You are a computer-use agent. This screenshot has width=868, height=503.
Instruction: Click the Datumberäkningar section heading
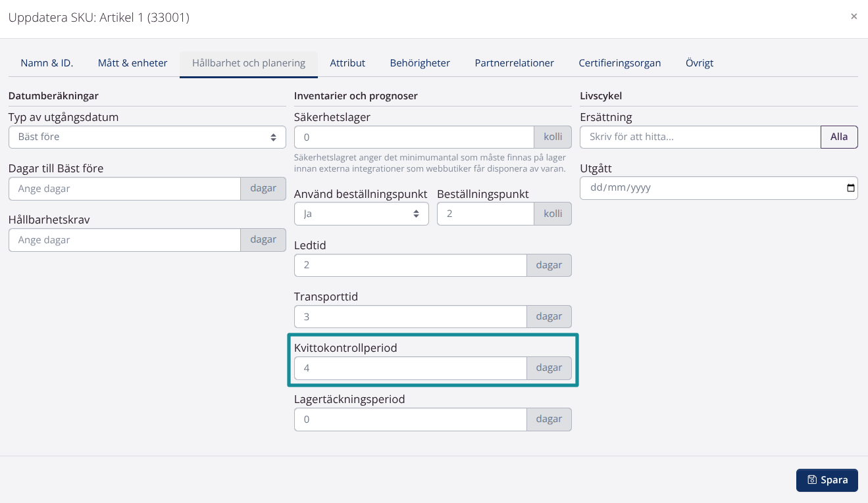pyautogui.click(x=53, y=96)
